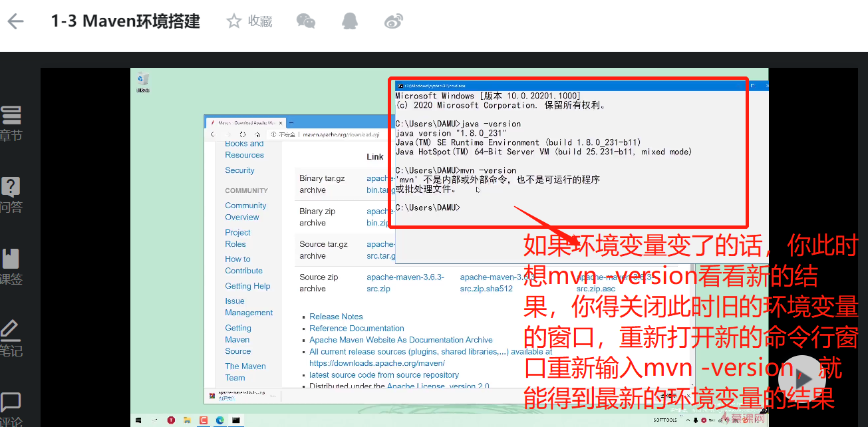The width and height of the screenshot is (868, 427).
Task: Close the Maven download browser tab
Action: tap(281, 123)
